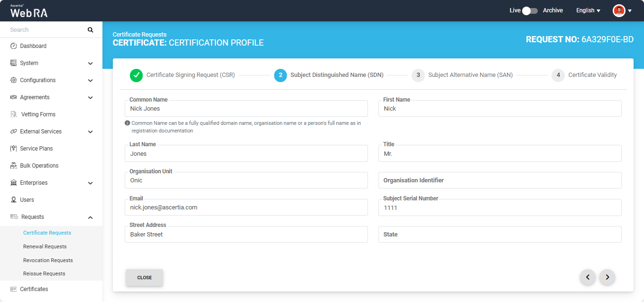Expand the Configurations chevron
Screen dimensions: 644x302
pos(91,81)
